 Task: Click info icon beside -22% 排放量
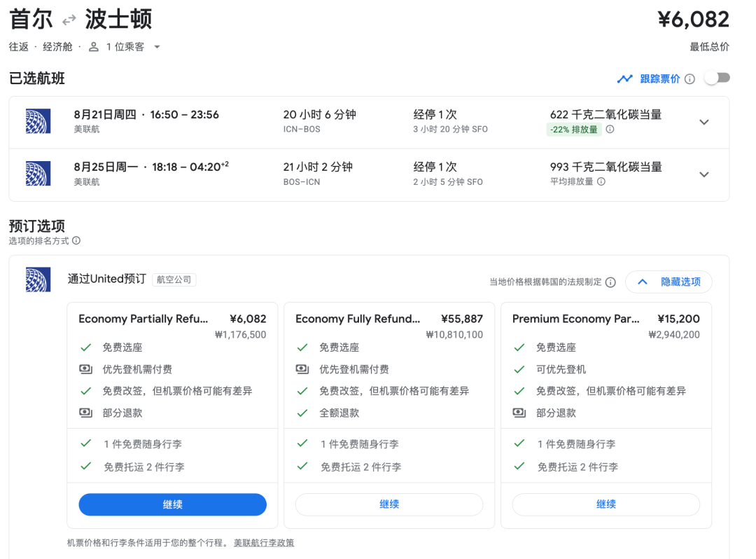[x=610, y=130]
